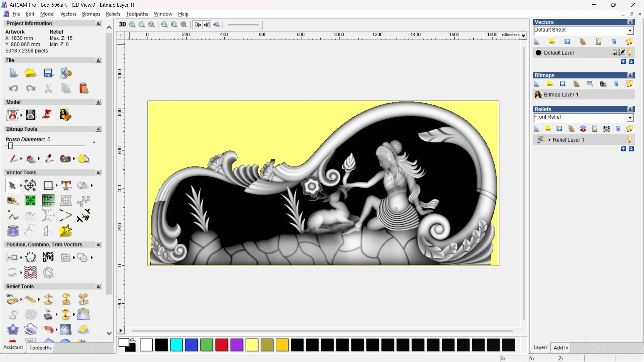Click the Undo arrow icon
Viewport: 644px width, 362px height.
pos(13,88)
